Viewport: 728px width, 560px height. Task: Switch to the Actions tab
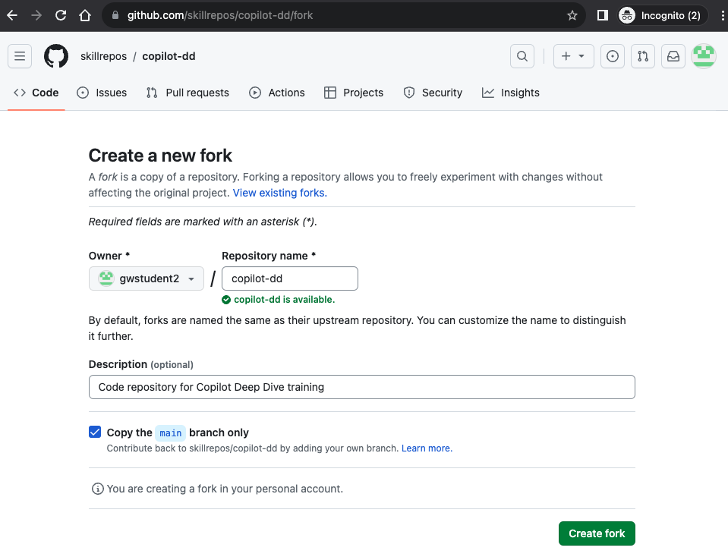click(x=277, y=93)
